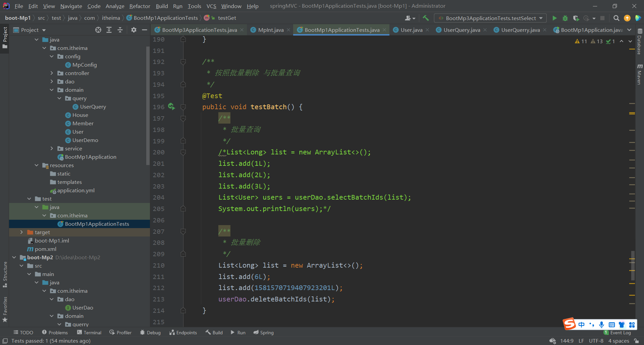This screenshot has width=644, height=345.
Task: Change the UTF-8 file encoding
Action: coord(596,341)
